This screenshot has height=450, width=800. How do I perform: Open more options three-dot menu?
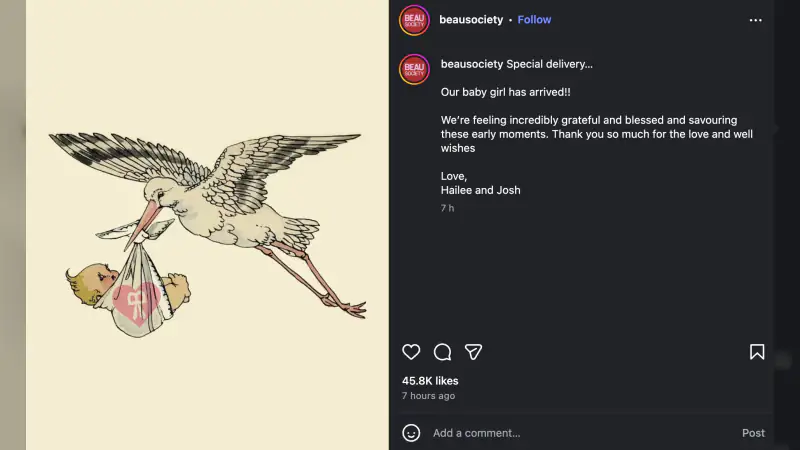click(x=756, y=20)
